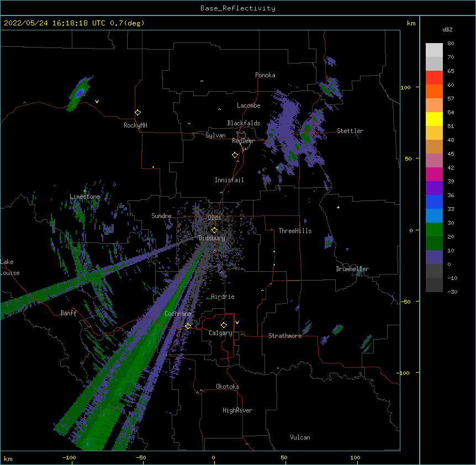This screenshot has width=476, height=465.
Task: Click the Okotoks label
Action: [228, 387]
